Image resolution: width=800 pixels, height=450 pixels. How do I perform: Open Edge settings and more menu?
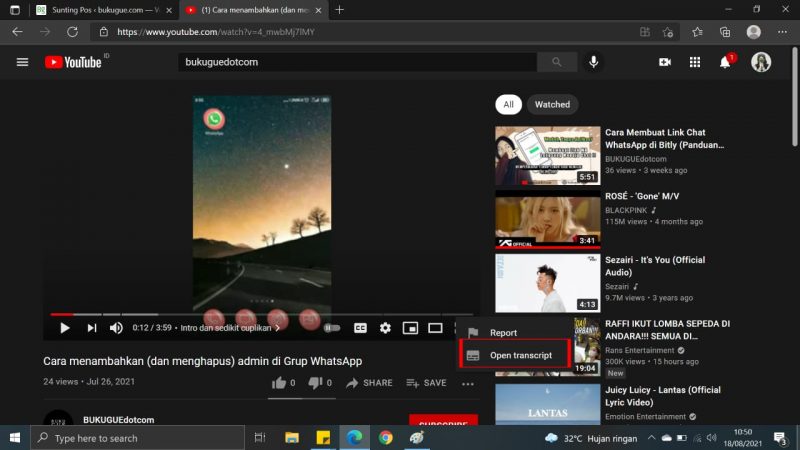[782, 32]
